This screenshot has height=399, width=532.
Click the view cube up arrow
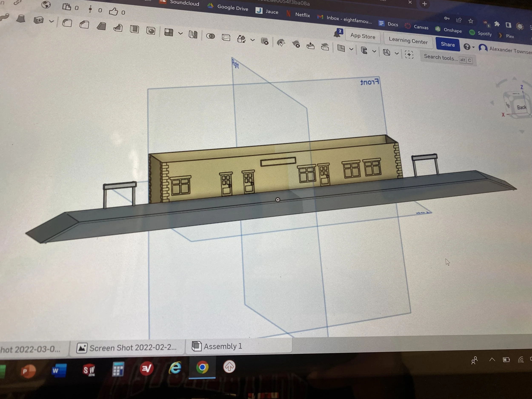coord(514,78)
